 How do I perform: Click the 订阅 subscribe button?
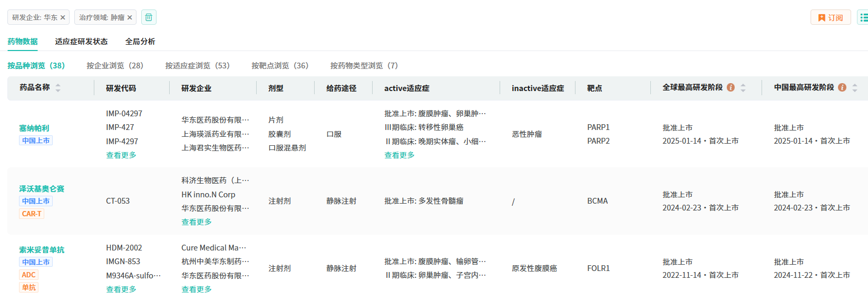click(830, 17)
